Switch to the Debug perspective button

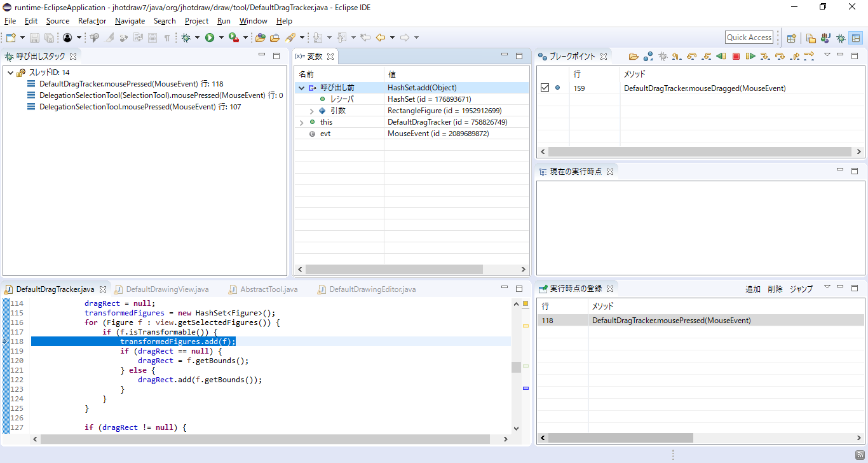(841, 38)
